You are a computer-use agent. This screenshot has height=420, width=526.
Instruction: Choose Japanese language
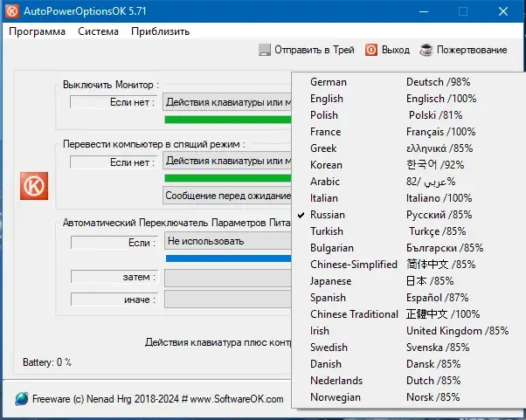(408, 281)
